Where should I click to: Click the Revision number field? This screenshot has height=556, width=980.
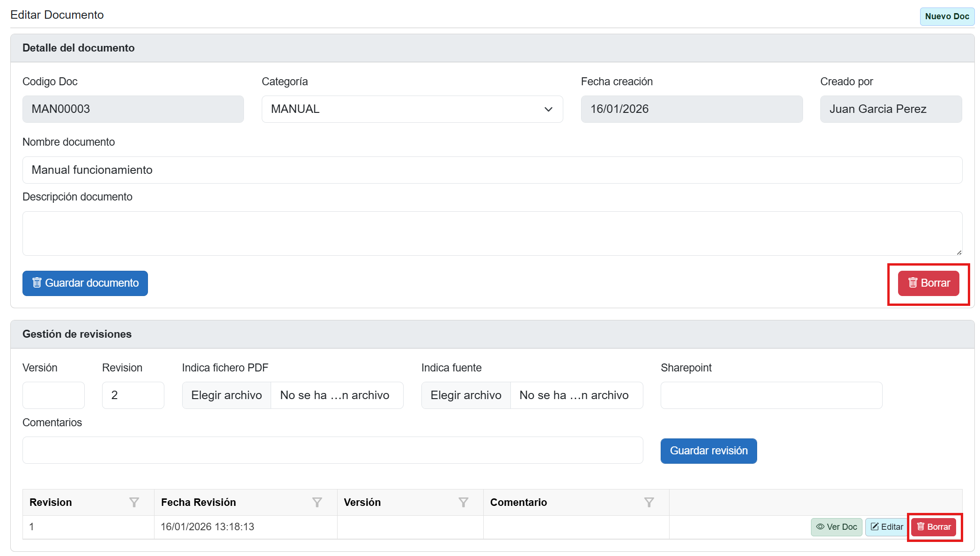coord(133,395)
